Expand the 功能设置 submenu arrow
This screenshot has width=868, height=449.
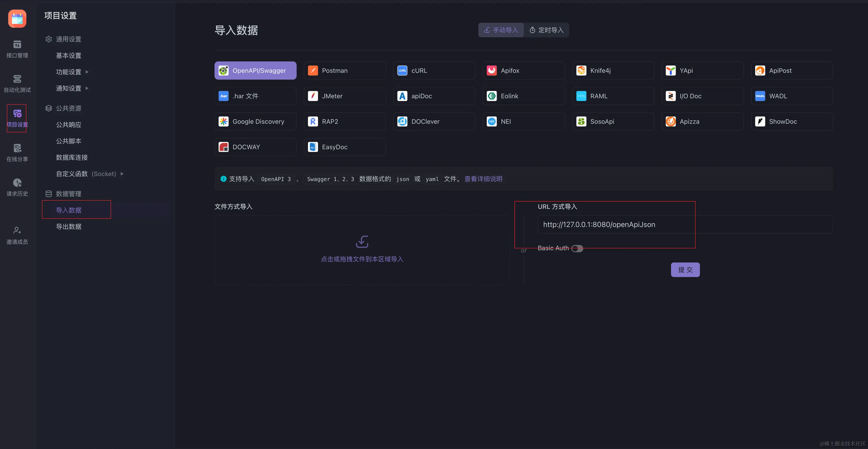(x=87, y=72)
